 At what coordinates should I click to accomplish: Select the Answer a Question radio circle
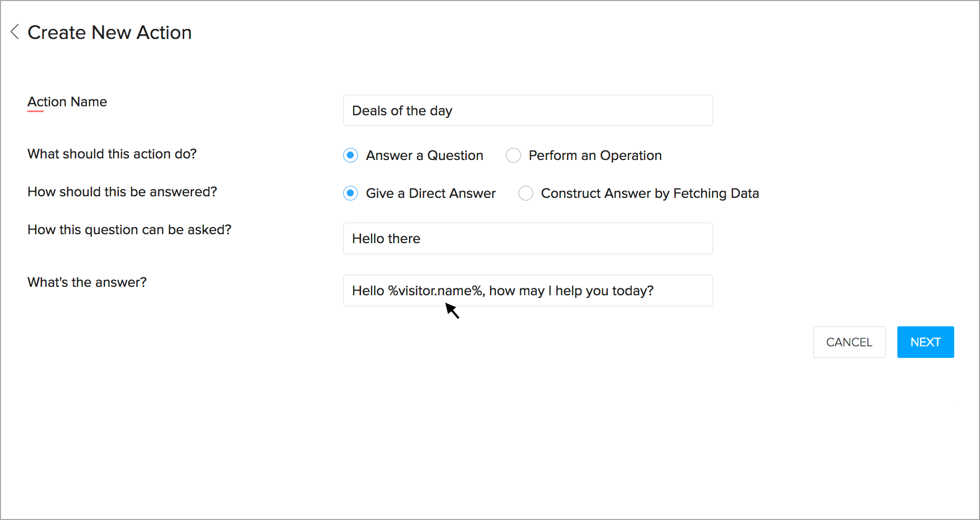351,155
